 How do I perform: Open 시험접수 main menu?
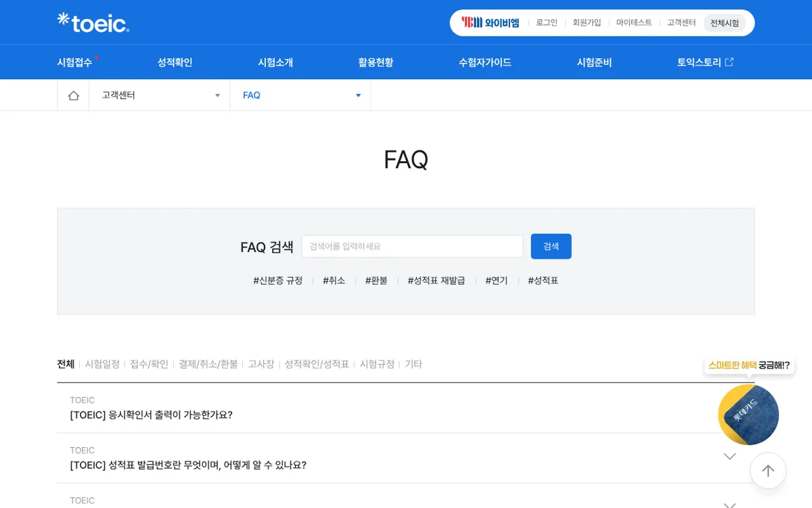[74, 62]
